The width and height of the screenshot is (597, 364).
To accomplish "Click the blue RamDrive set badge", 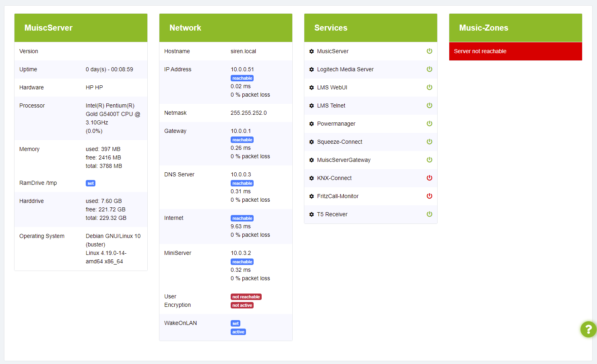I will (91, 184).
